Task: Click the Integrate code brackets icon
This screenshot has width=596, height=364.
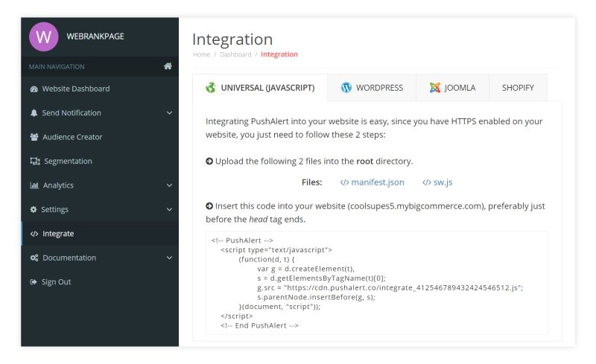Action: (34, 234)
